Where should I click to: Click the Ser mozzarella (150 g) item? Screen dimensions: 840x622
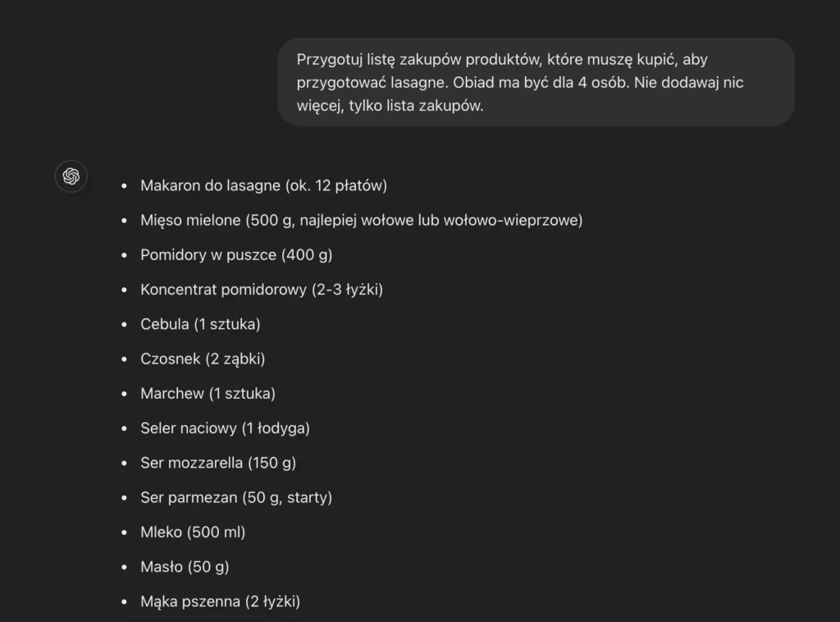[x=218, y=463]
